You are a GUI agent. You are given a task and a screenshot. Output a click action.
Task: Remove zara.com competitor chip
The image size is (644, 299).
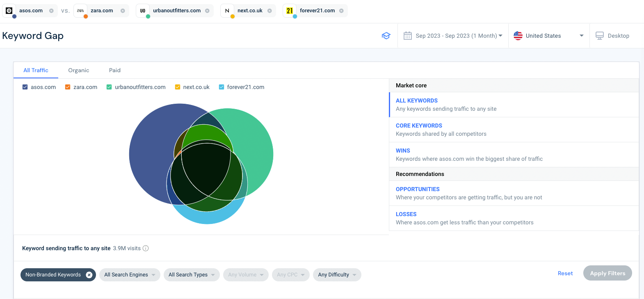[x=123, y=11]
